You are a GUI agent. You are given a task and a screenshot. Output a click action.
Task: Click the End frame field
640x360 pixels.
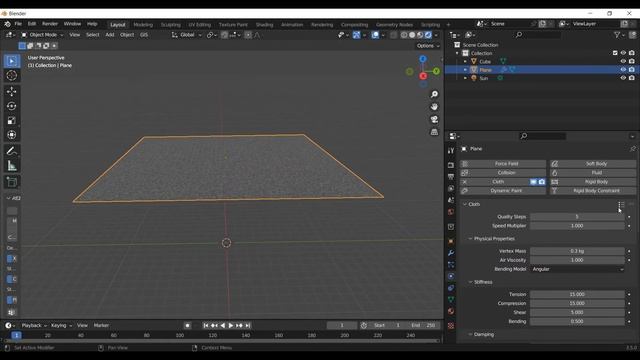pos(423,326)
